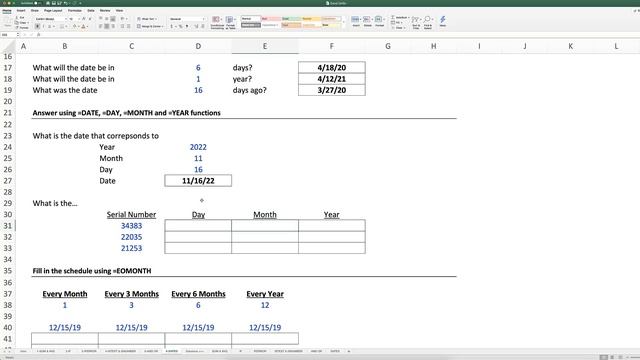Viewport: 640px width, 360px height.
Task: Decrease the font size
Action: [x=90, y=19]
